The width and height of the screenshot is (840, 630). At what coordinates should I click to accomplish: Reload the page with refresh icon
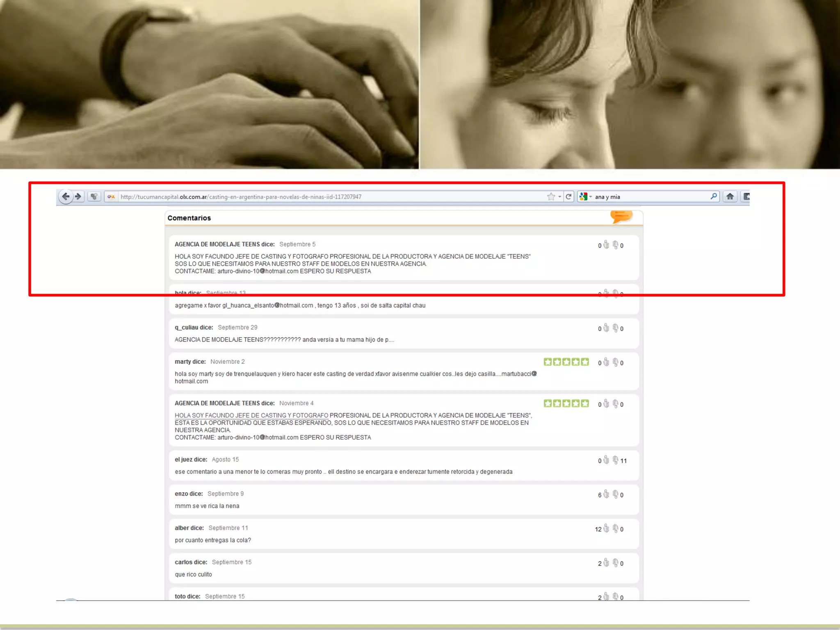[568, 197]
